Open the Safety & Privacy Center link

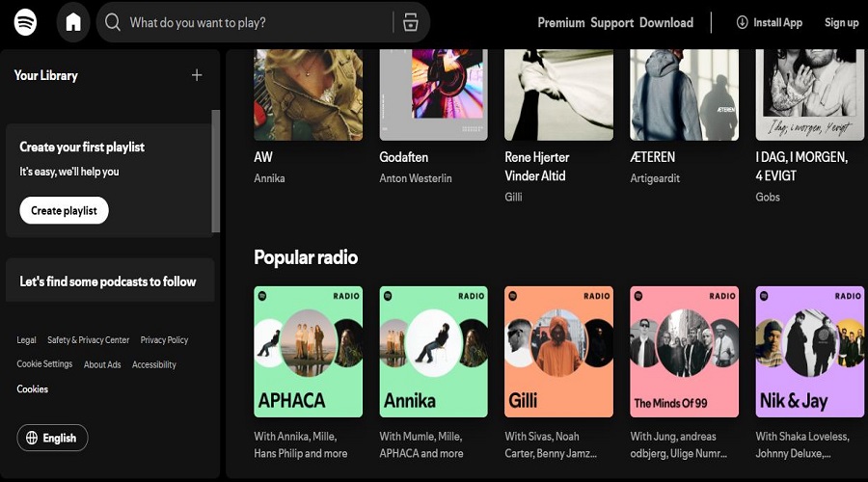88,340
